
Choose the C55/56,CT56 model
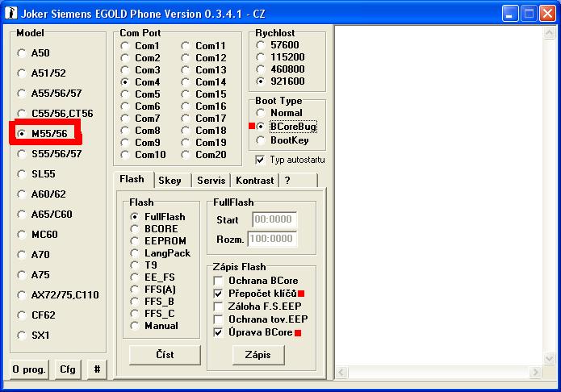(x=22, y=114)
